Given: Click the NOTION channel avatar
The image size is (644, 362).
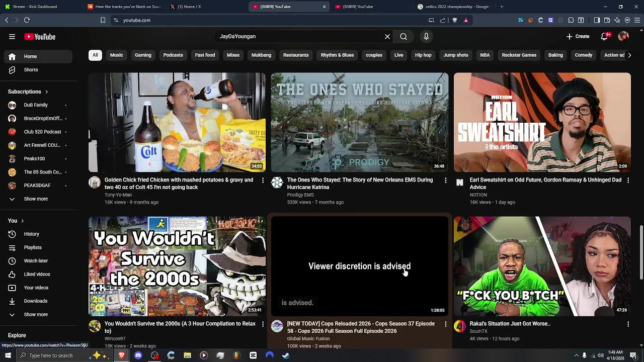Looking at the screenshot, I should pyautogui.click(x=460, y=183).
